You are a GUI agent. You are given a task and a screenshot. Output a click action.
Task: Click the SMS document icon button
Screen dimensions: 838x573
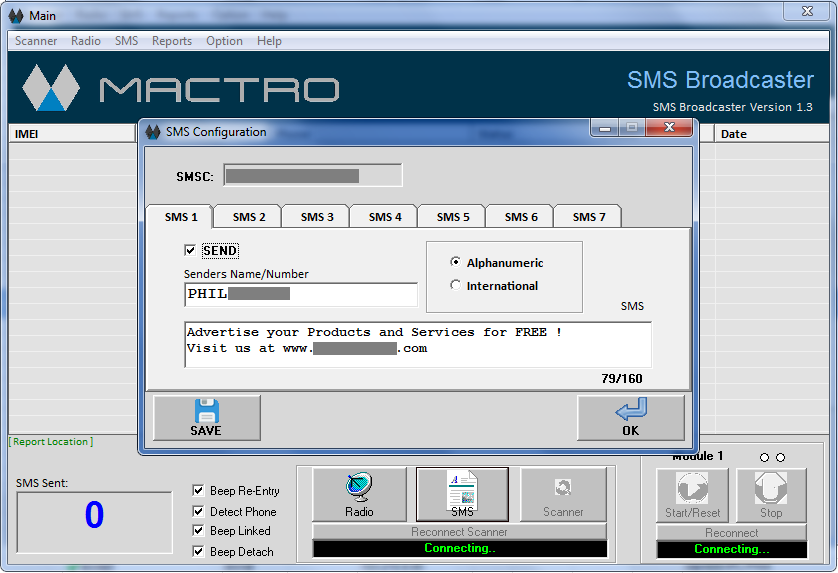(x=462, y=494)
